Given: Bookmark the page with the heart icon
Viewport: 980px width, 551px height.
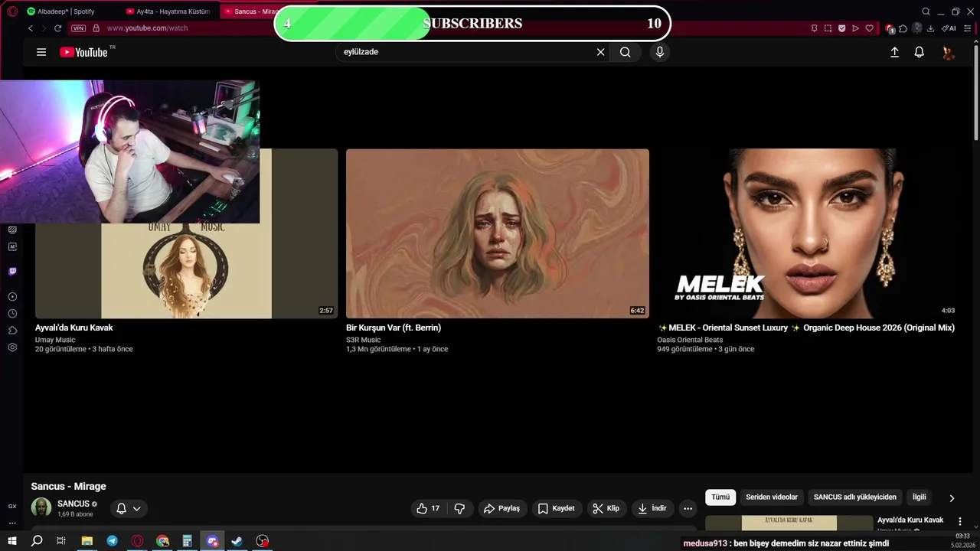Looking at the screenshot, I should [x=869, y=28].
